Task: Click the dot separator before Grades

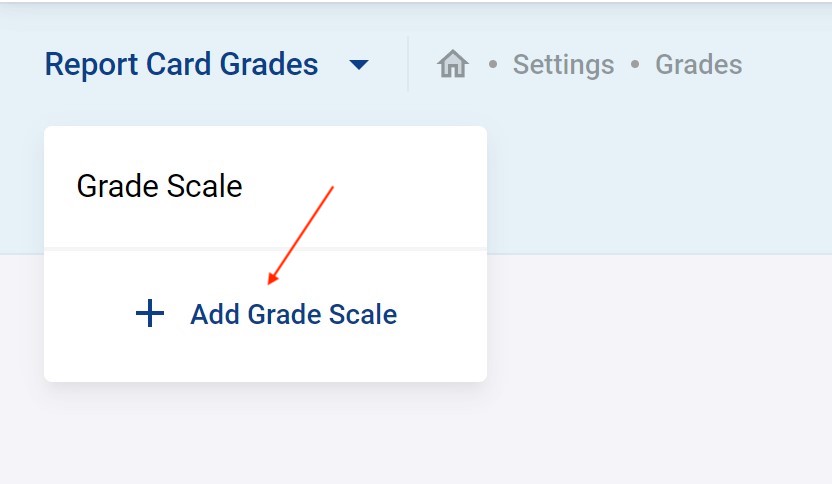Action: coord(635,66)
